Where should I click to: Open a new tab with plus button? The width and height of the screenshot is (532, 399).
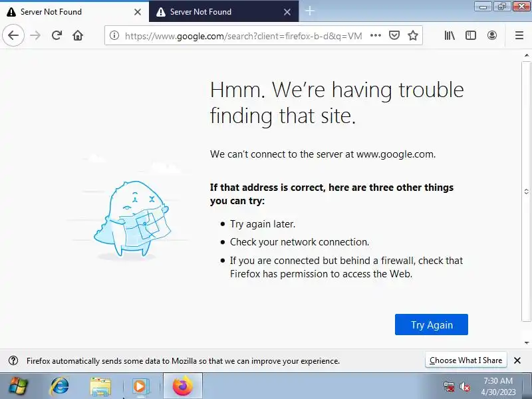click(310, 11)
